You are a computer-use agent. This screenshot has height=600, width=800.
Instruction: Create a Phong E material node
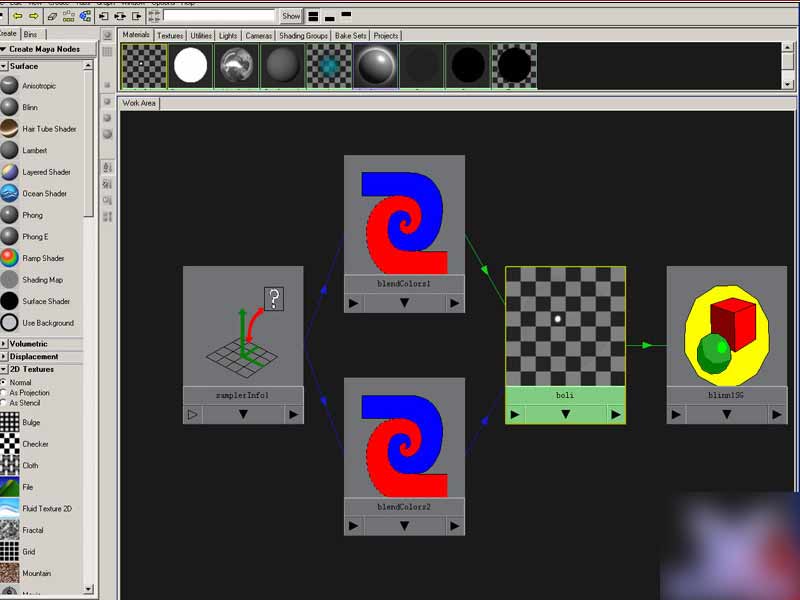24,236
